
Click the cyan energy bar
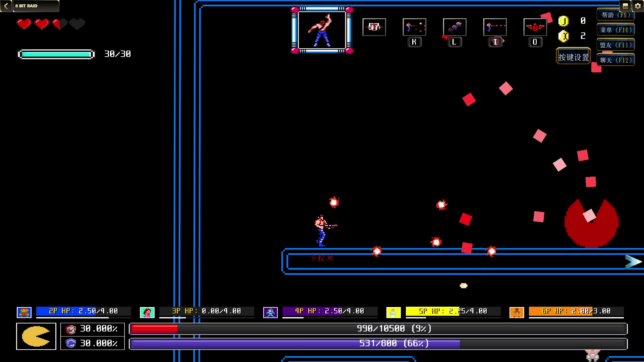point(56,54)
